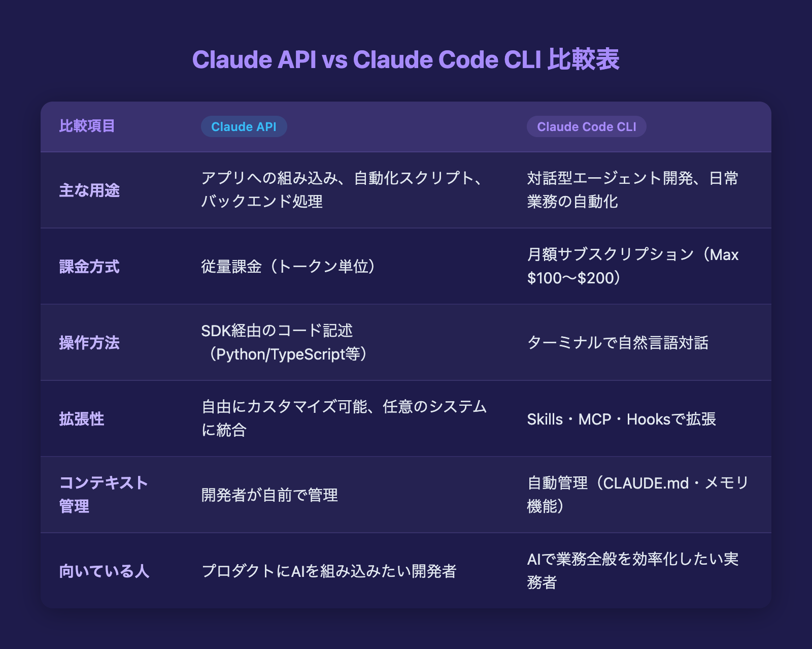
Task: Click the Skills・MCP・Hooksで拡張 cell
Action: tap(622, 420)
